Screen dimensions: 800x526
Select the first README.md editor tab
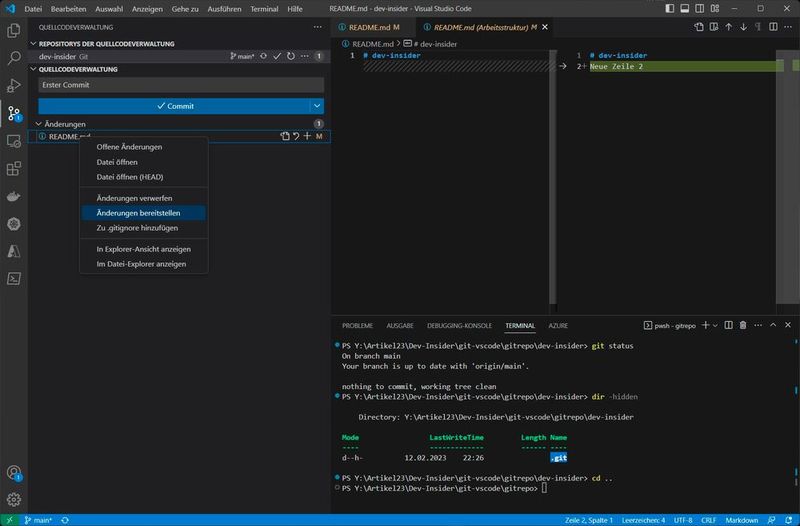(x=373, y=28)
